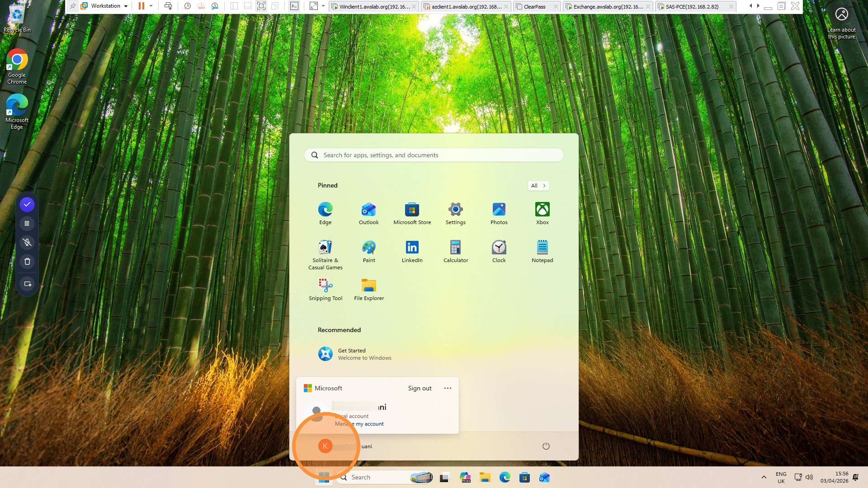The image size is (868, 488).
Task: Open Microsoft Store from pinned apps
Action: (x=412, y=214)
